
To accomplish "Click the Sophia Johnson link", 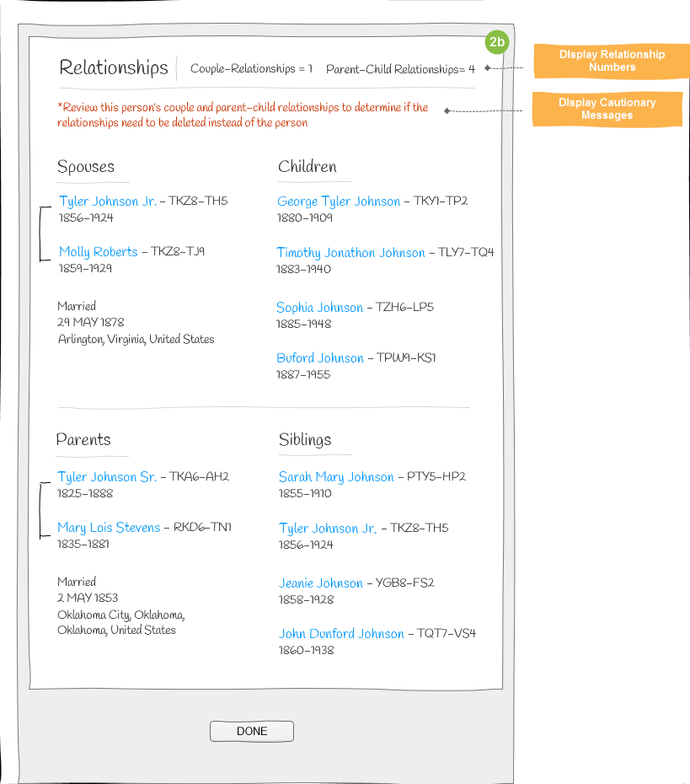I will (320, 308).
